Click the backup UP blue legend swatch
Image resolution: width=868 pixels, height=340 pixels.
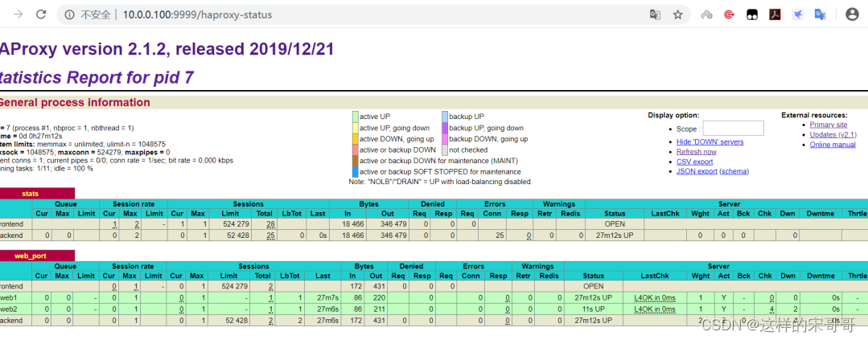[445, 117]
